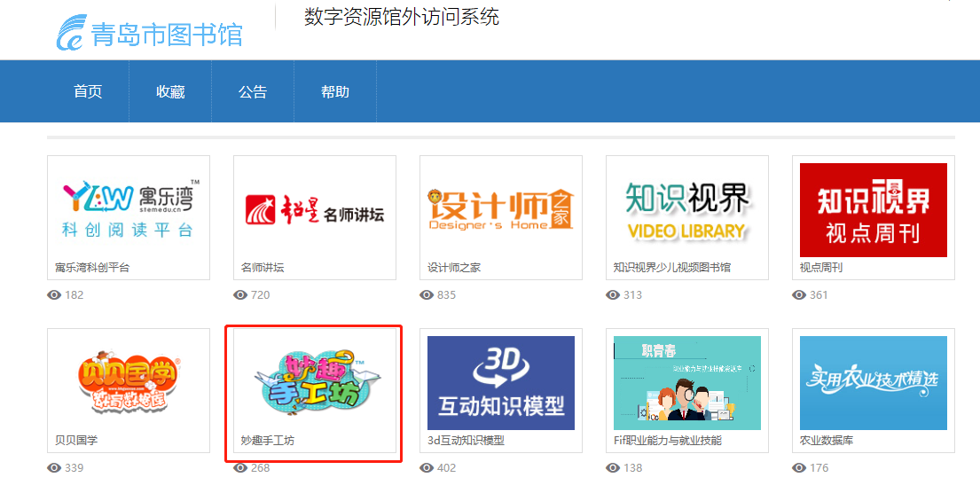Click the 农业数据库 text link
This screenshot has height=501, width=980.
827,441
